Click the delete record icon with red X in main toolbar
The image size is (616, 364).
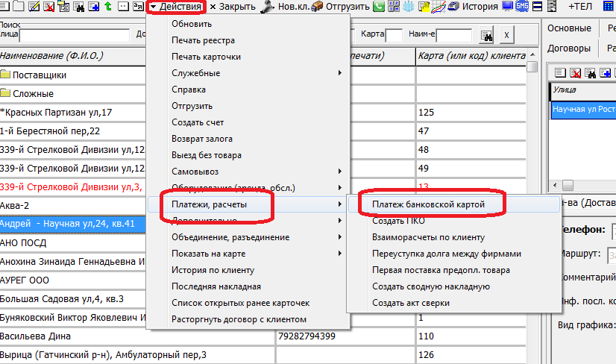[49, 7]
